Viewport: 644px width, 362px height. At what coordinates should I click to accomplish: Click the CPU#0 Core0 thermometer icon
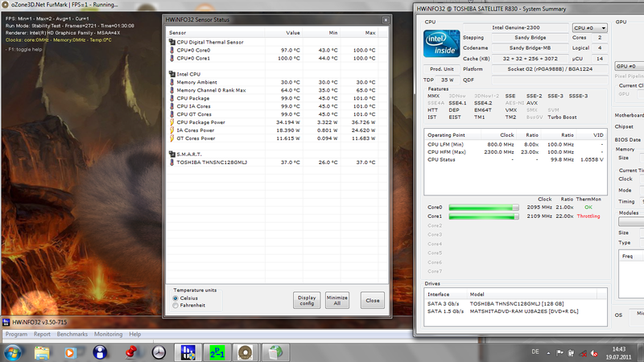click(171, 50)
